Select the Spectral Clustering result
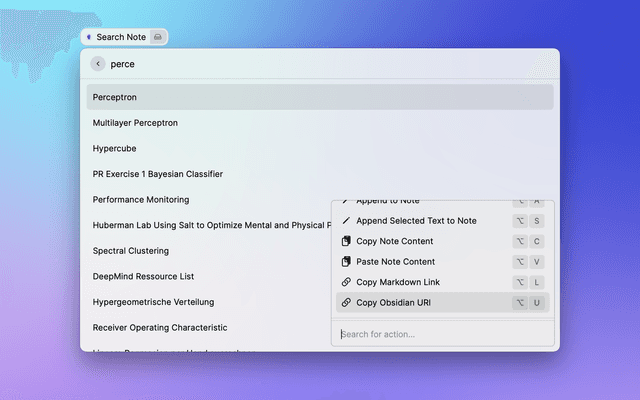 pos(131,251)
